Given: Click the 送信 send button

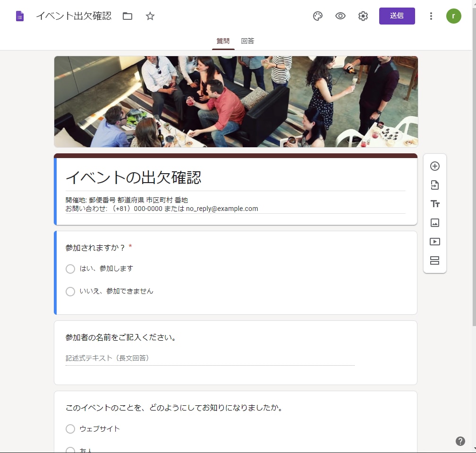Looking at the screenshot, I should (397, 16).
